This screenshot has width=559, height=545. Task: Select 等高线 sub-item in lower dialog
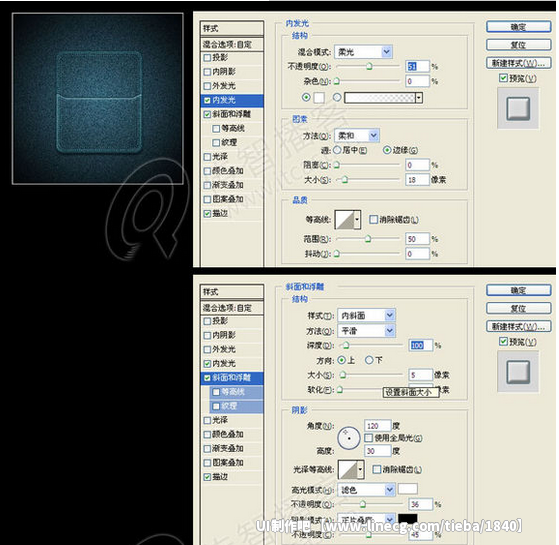(237, 392)
